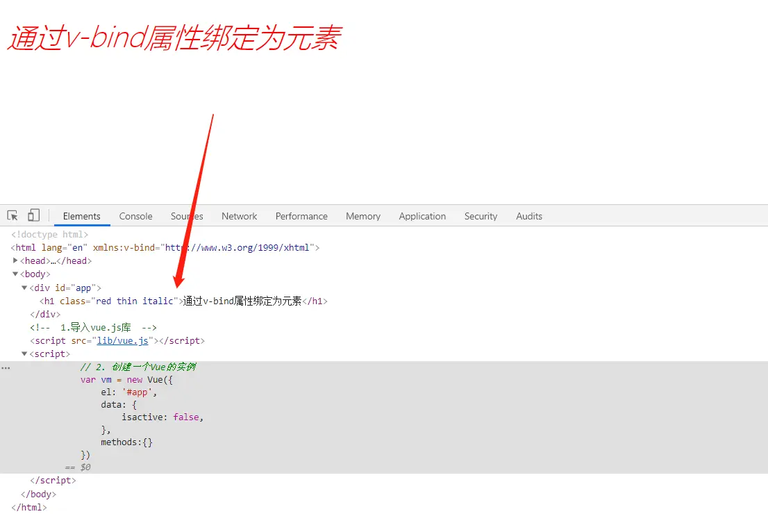Expand the head node triangle
This screenshot has height=532, width=768.
coord(15,260)
